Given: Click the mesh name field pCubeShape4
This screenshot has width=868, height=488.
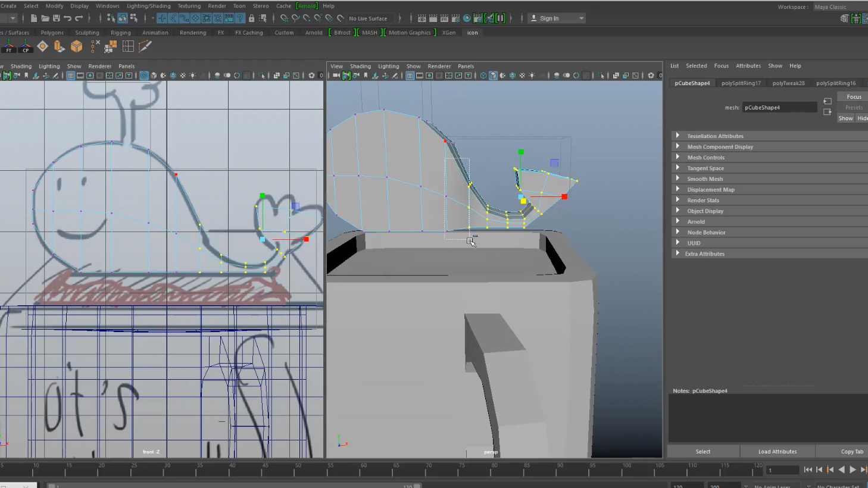Looking at the screenshot, I should [779, 108].
